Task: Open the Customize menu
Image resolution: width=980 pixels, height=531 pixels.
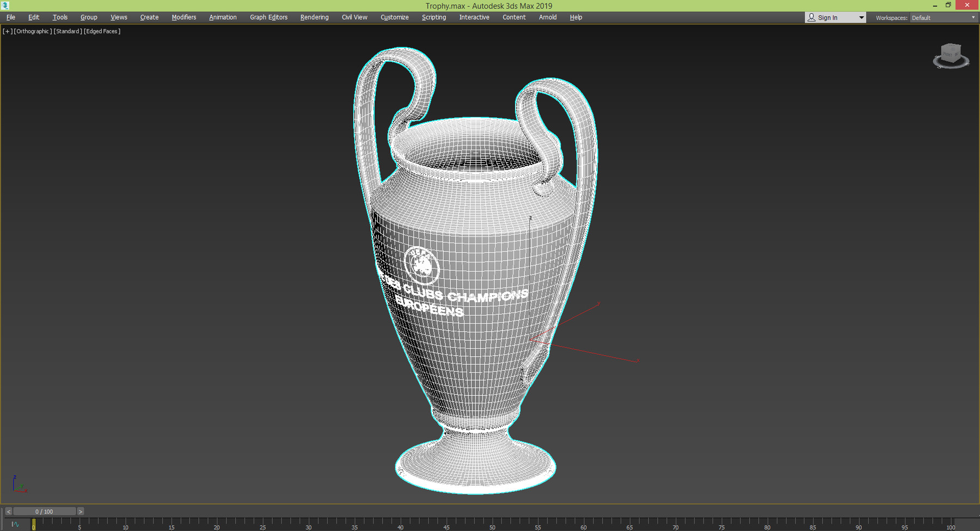Action: (x=395, y=17)
